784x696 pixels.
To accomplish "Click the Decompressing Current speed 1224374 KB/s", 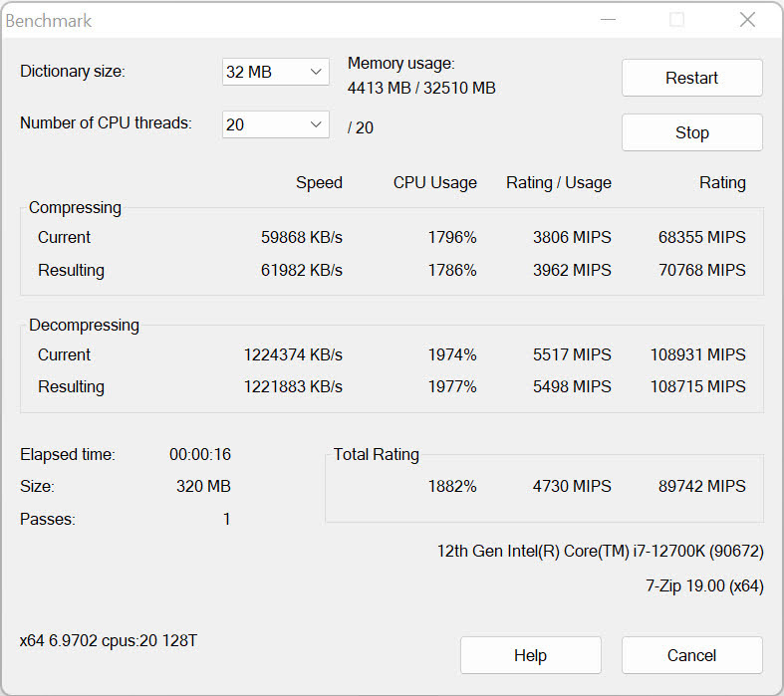I will coord(293,355).
